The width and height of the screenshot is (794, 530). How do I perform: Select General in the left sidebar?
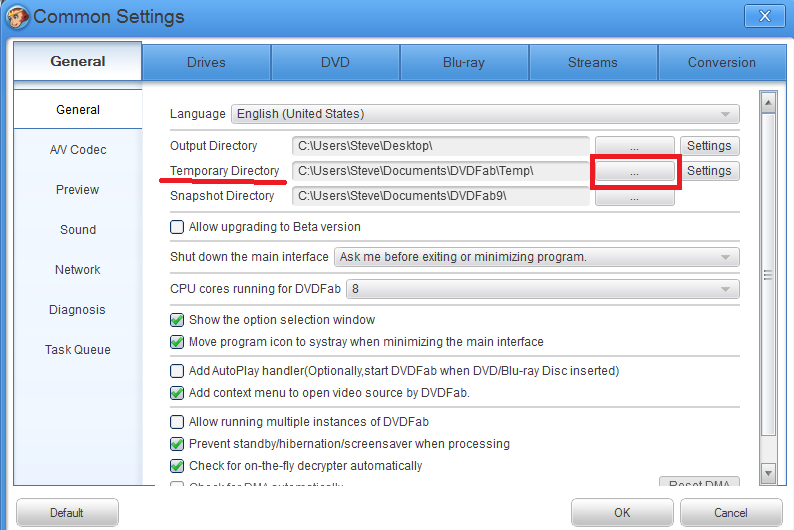[x=78, y=109]
